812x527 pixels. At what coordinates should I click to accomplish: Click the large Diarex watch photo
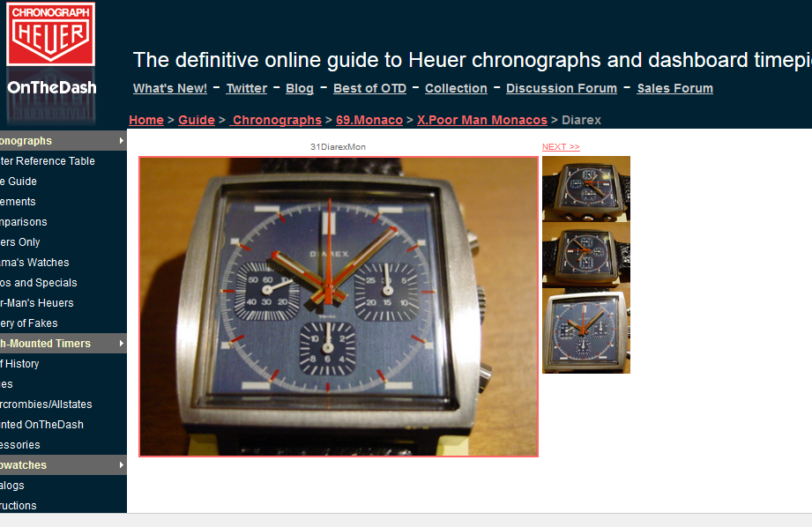point(339,307)
